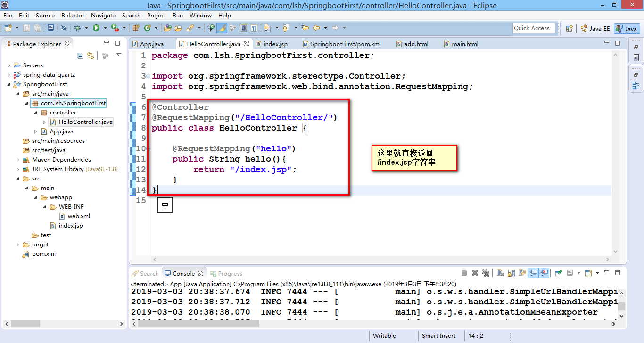Select src/main/resources in Package Explorer
Image resolution: width=644 pixels, height=343 pixels.
[58, 141]
